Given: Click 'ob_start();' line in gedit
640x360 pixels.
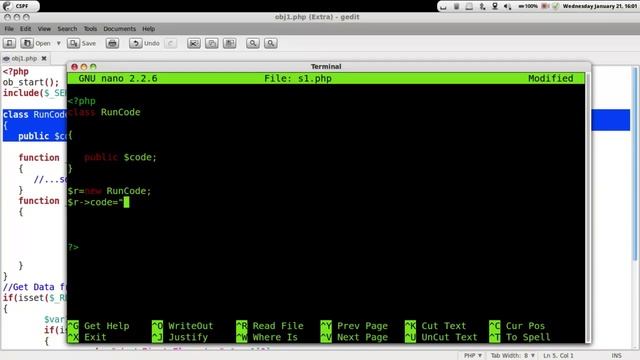Looking at the screenshot, I should [31, 82].
